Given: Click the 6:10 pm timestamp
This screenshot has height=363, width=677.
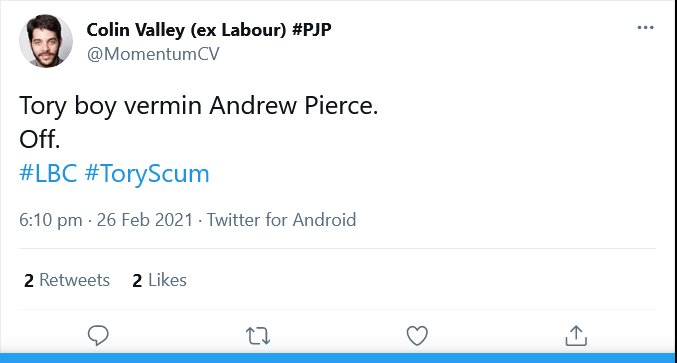Looking at the screenshot, I should (51, 220).
